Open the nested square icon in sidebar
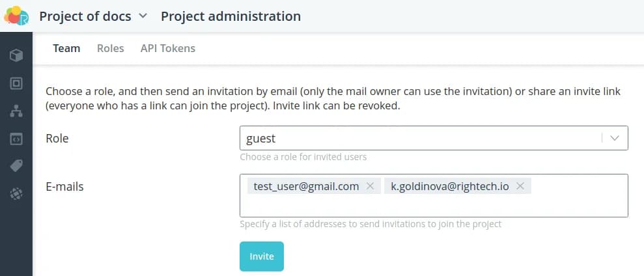Screen dimensions: 644x276 pyautogui.click(x=16, y=83)
